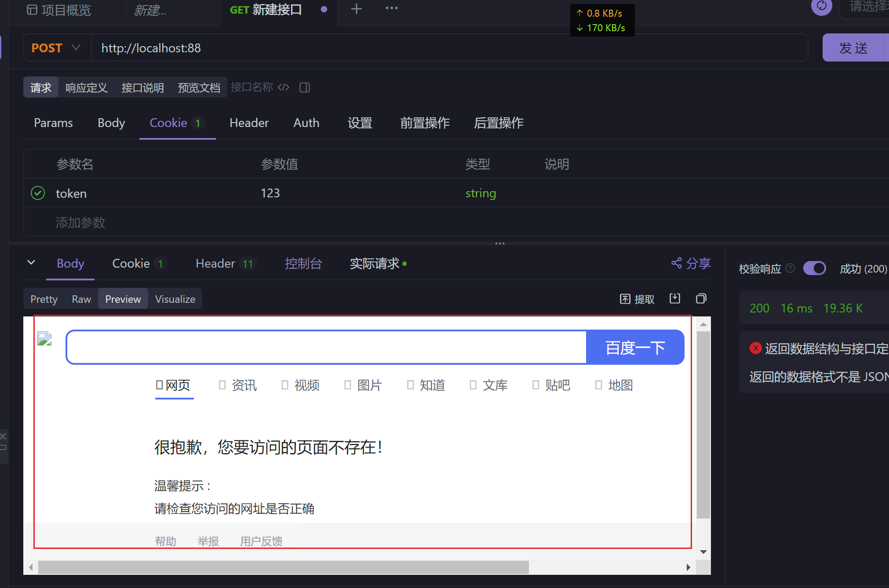Click the 提取 extract icon
The height and width of the screenshot is (588, 889).
coord(625,299)
